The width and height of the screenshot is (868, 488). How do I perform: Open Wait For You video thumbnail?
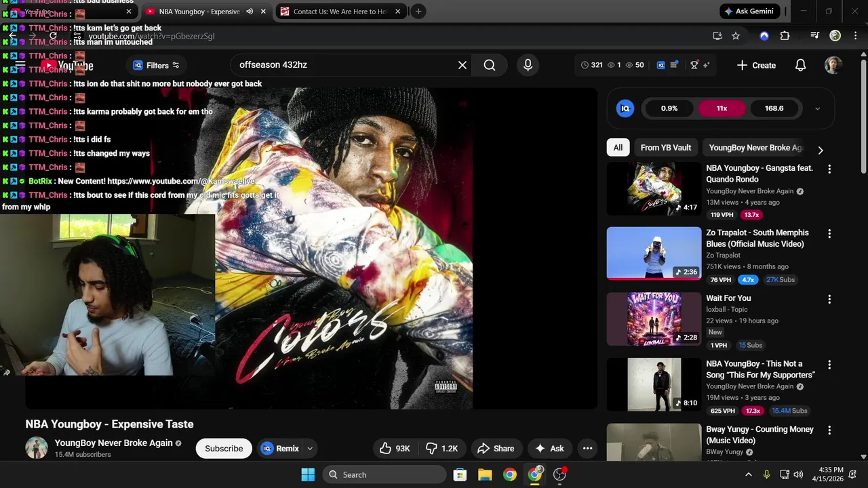[654, 319]
